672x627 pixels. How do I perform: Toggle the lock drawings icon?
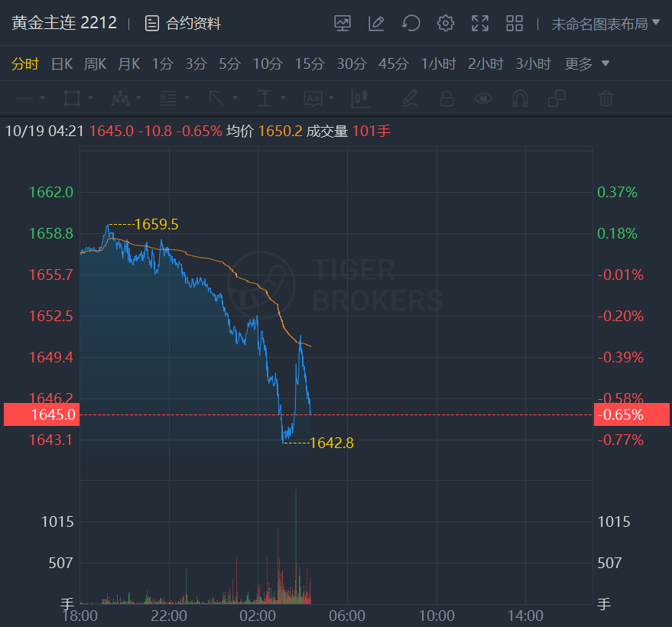point(446,99)
